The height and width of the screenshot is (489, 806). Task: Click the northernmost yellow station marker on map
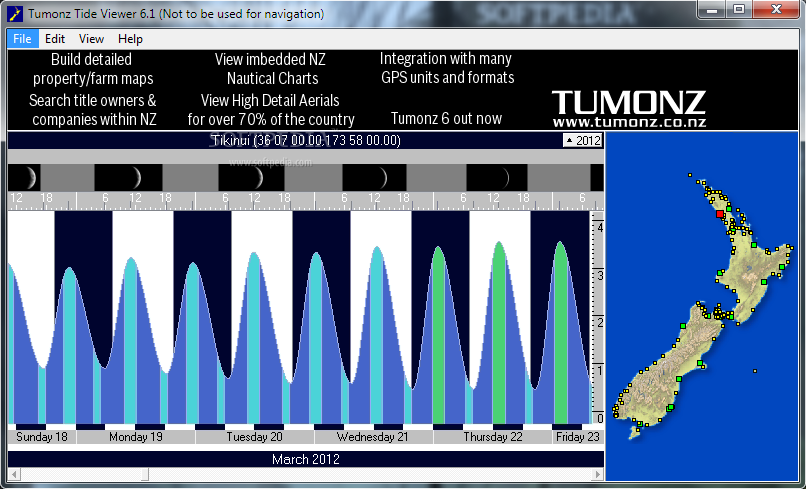coord(690,175)
